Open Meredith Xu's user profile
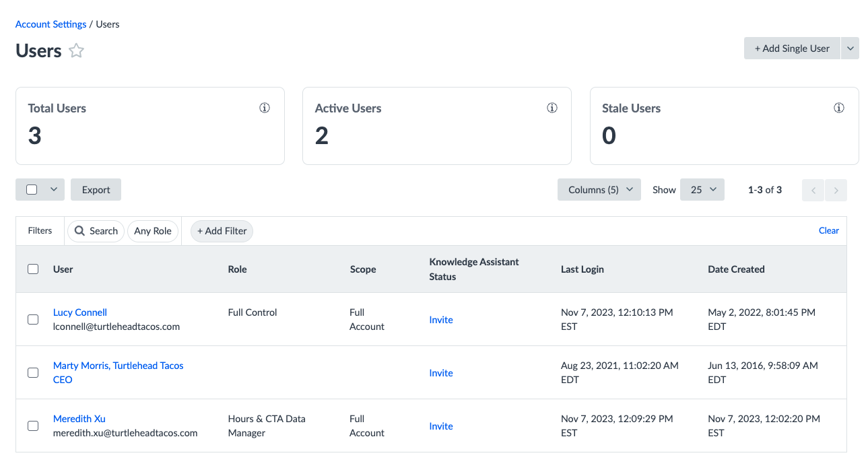Image resolution: width=868 pixels, height=472 pixels. point(79,419)
